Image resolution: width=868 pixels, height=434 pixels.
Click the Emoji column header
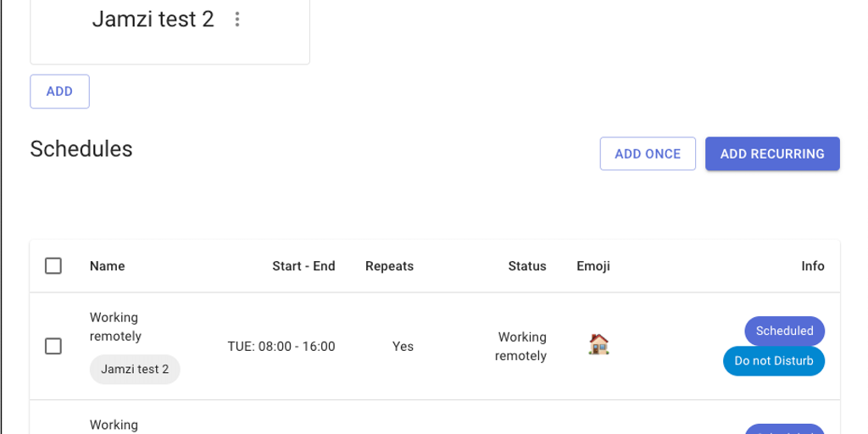[x=593, y=266]
